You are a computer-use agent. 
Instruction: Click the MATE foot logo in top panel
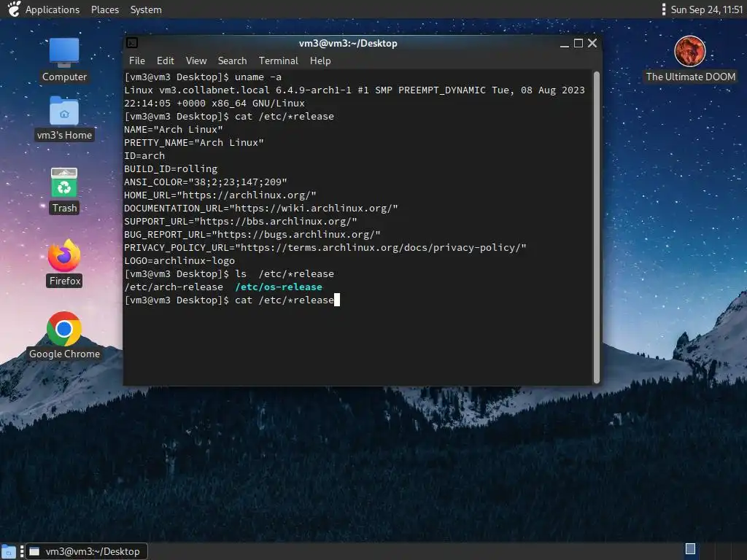pyautogui.click(x=13, y=9)
